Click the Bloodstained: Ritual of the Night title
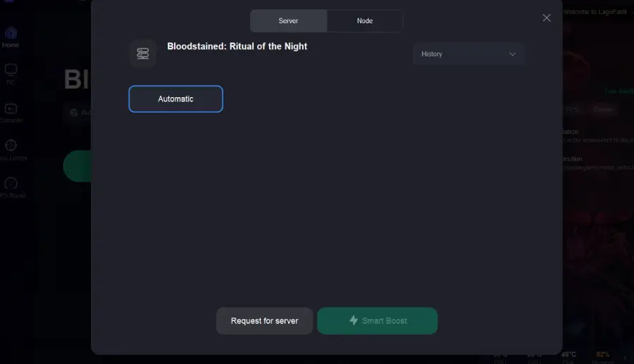Image resolution: width=634 pixels, height=364 pixels. tap(237, 46)
